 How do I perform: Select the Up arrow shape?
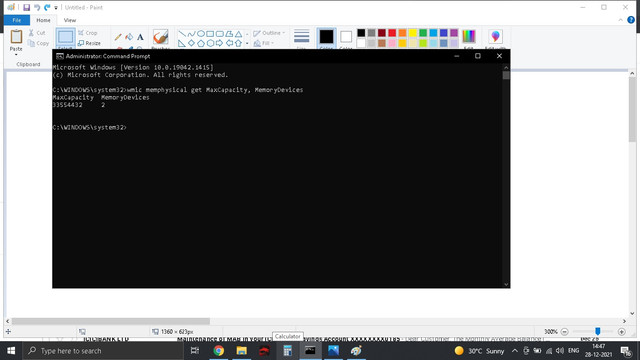238,43
